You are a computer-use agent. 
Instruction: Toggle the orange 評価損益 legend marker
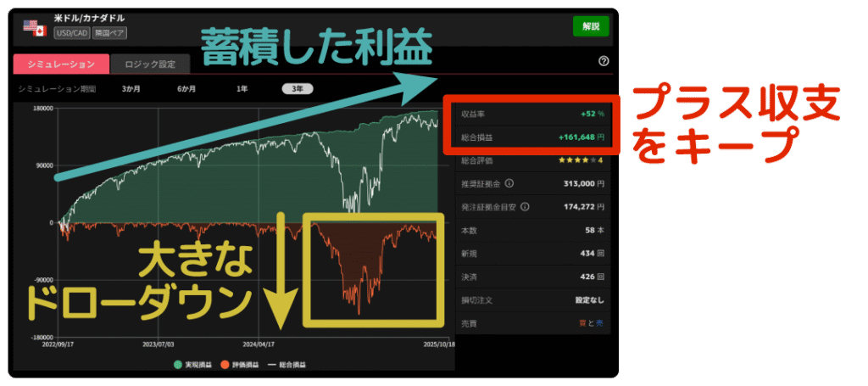[226, 364]
